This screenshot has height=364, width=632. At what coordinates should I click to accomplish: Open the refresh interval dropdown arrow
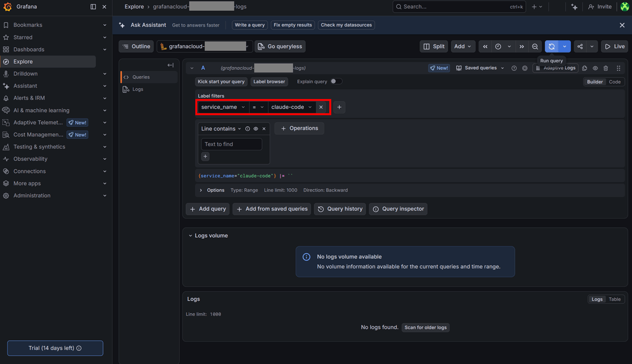564,47
